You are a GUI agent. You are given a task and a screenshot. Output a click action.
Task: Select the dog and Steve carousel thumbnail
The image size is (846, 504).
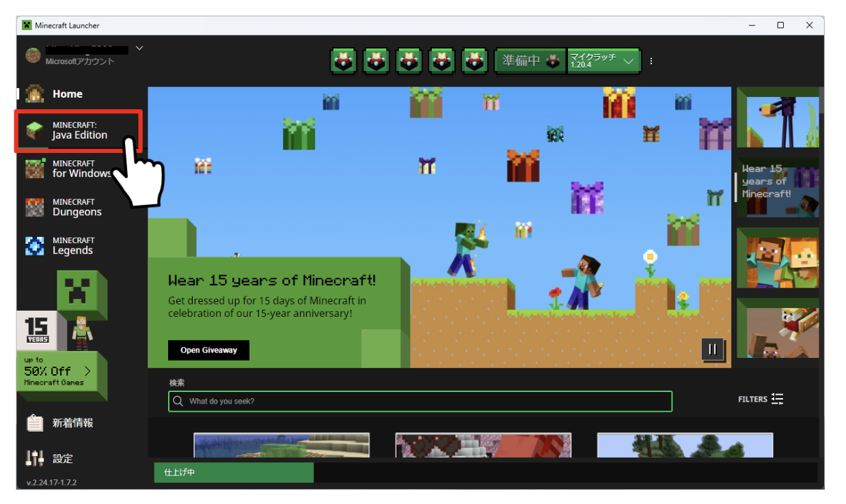[x=778, y=328]
